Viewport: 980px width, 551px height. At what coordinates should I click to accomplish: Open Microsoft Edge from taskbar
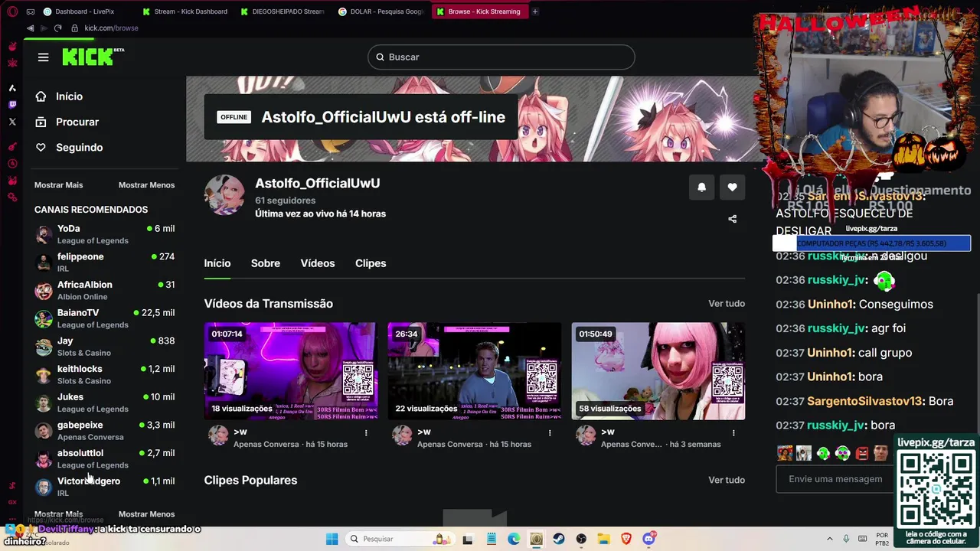point(514,539)
